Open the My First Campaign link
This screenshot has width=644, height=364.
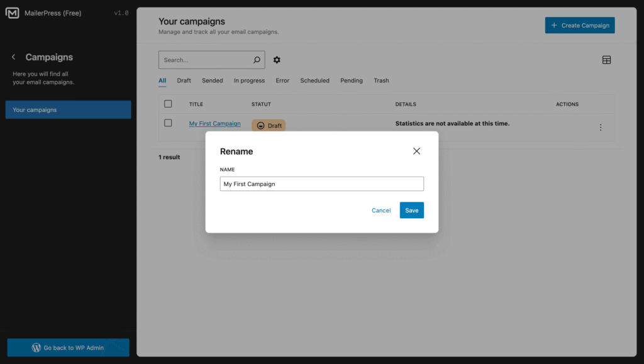[x=214, y=124]
